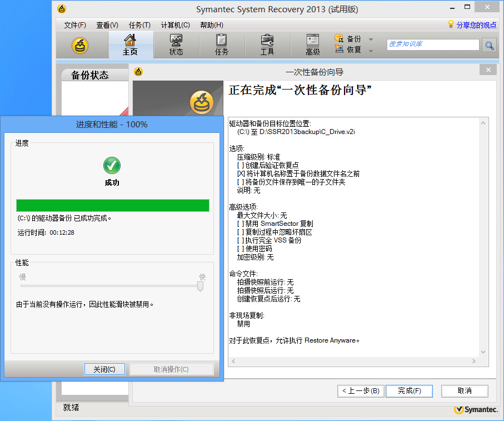
Task: Open the 计算机(C) menu
Action: 175,25
